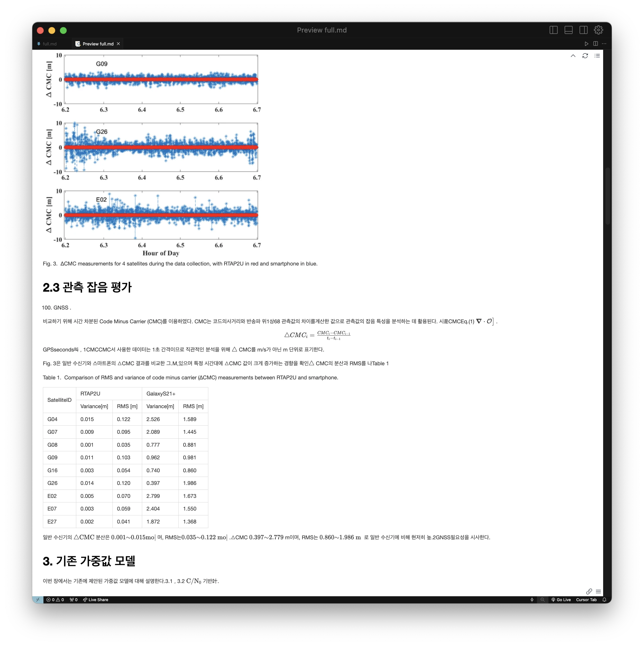Refresh the markdown preview
Screen dimensions: 644x646
tap(585, 56)
